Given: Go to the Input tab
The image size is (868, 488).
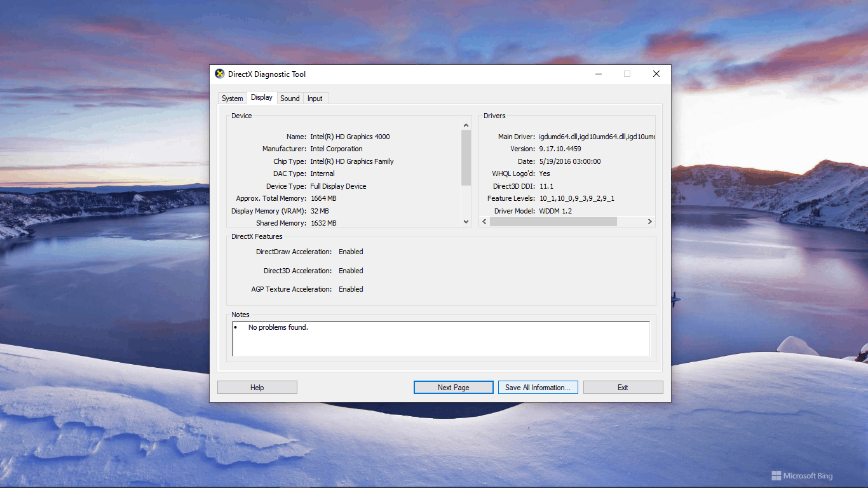Looking at the screenshot, I should point(315,98).
